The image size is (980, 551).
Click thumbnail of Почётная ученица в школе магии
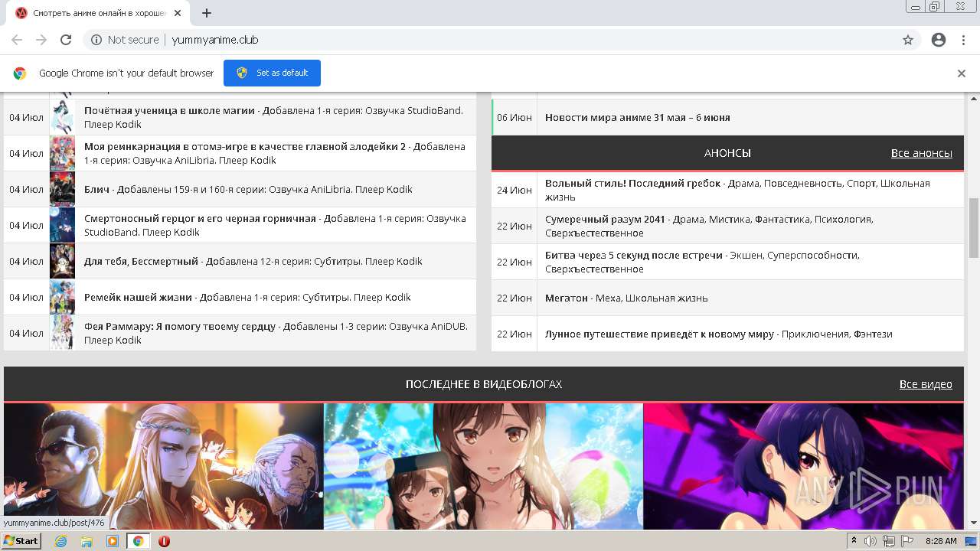pyautogui.click(x=62, y=117)
